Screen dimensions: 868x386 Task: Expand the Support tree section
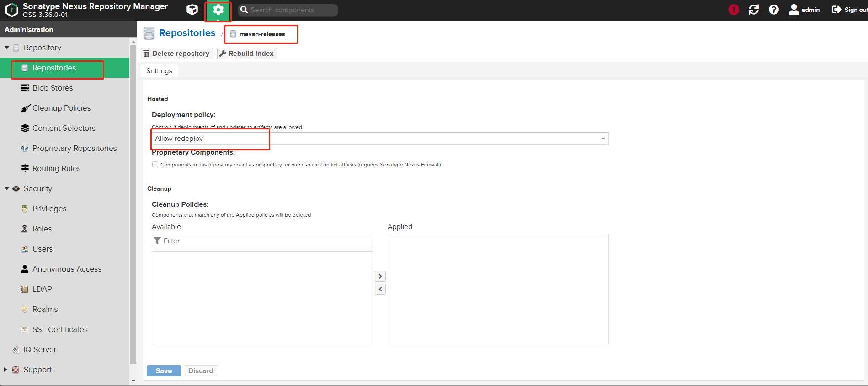click(x=6, y=370)
